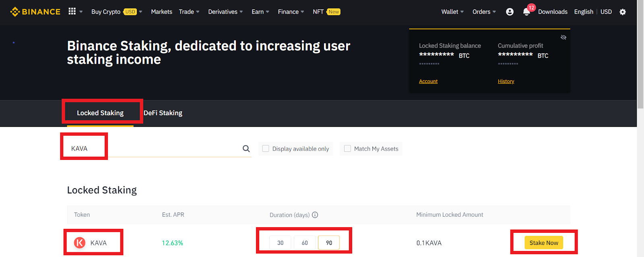The image size is (644, 257).
Task: Change the USD currency setting
Action: (606, 12)
